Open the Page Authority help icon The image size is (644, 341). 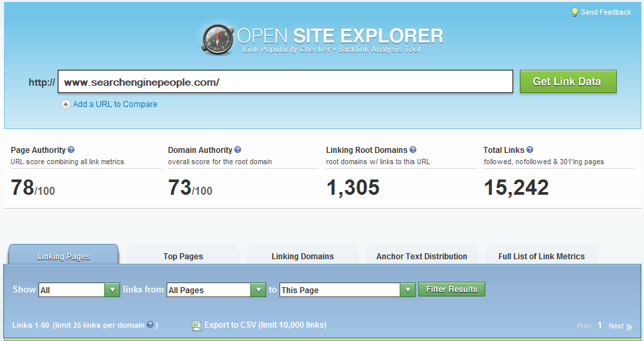tap(71, 150)
